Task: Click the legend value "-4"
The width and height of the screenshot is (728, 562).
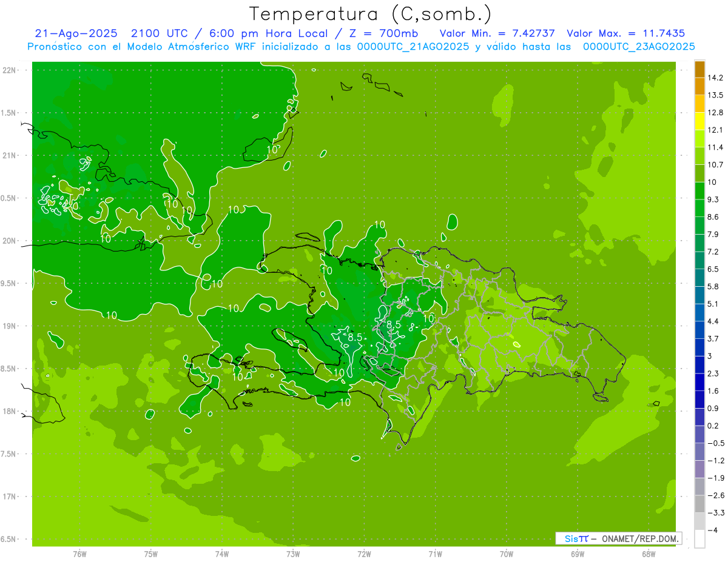Action: (x=712, y=530)
